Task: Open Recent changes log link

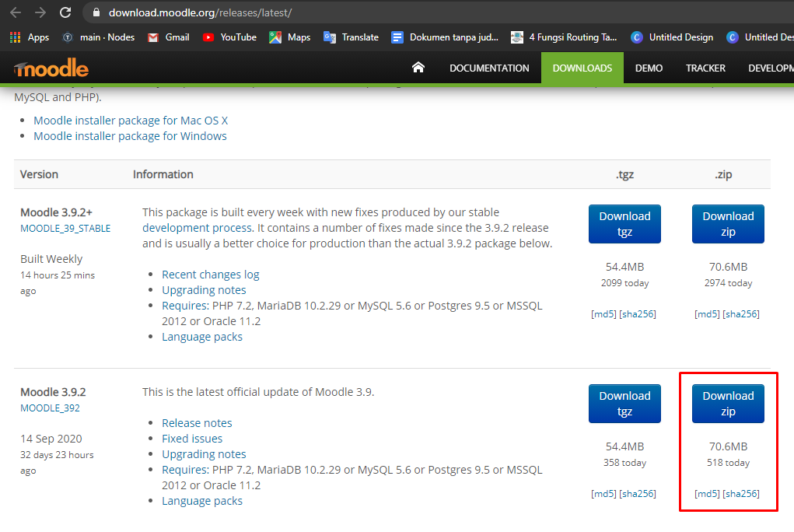Action: pyautogui.click(x=211, y=275)
